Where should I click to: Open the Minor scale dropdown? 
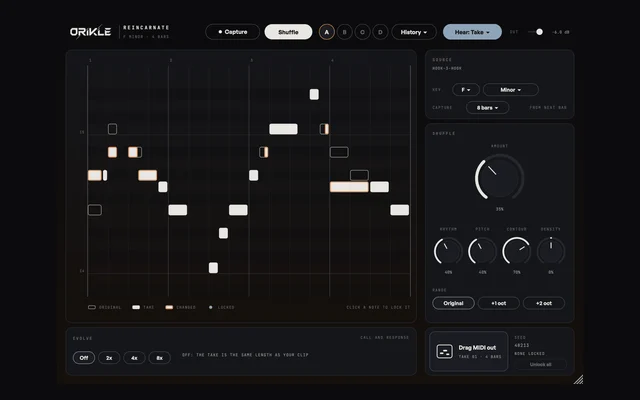tap(511, 90)
